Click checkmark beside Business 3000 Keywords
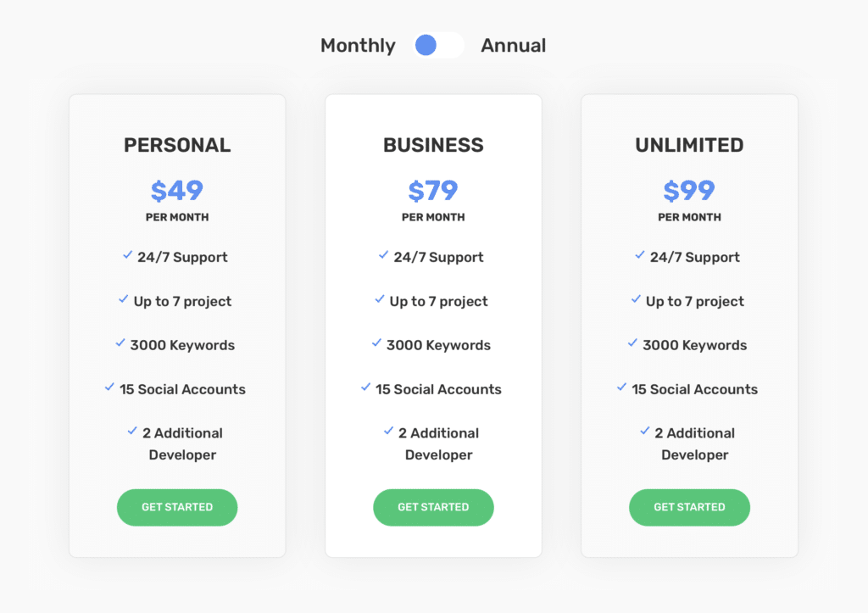This screenshot has width=868, height=613. pyautogui.click(x=376, y=343)
